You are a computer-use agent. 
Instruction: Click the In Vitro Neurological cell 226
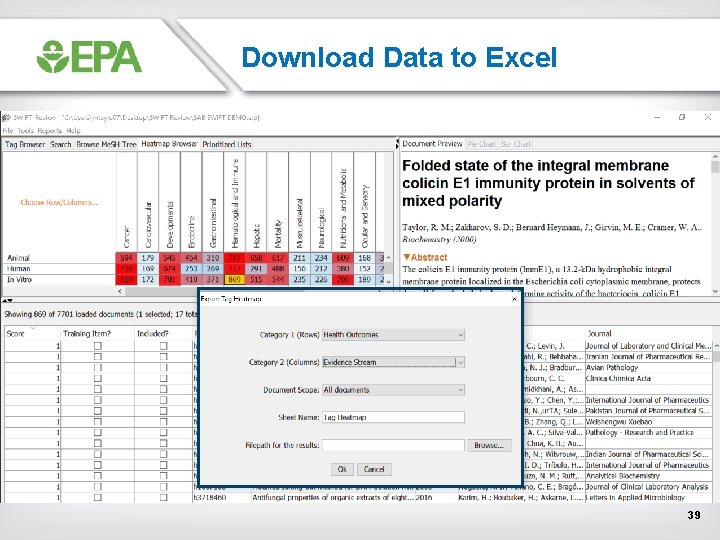pyautogui.click(x=321, y=279)
